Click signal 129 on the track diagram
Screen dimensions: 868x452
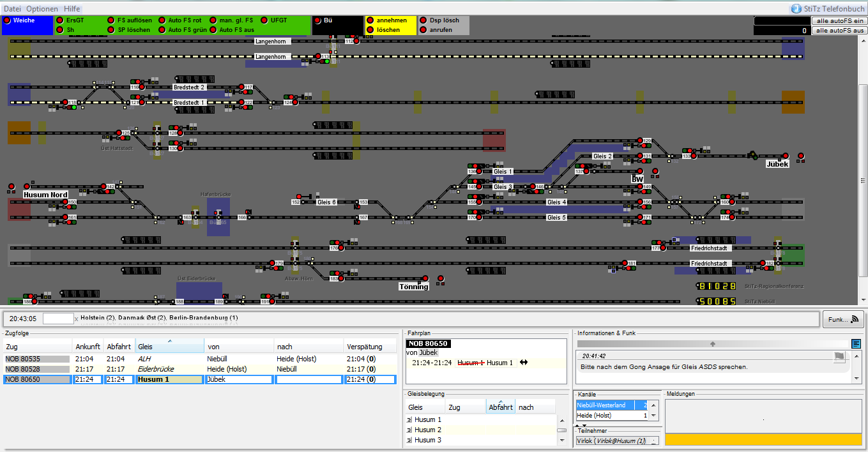coord(639,140)
